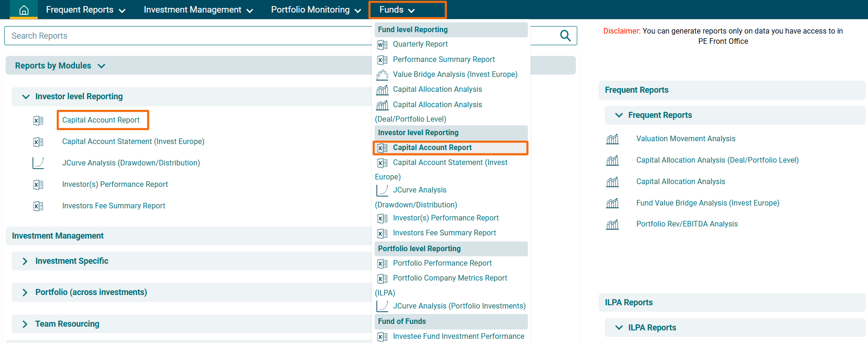This screenshot has width=868, height=343.
Task: Collapse the ILPA Reports group
Action: click(x=619, y=328)
